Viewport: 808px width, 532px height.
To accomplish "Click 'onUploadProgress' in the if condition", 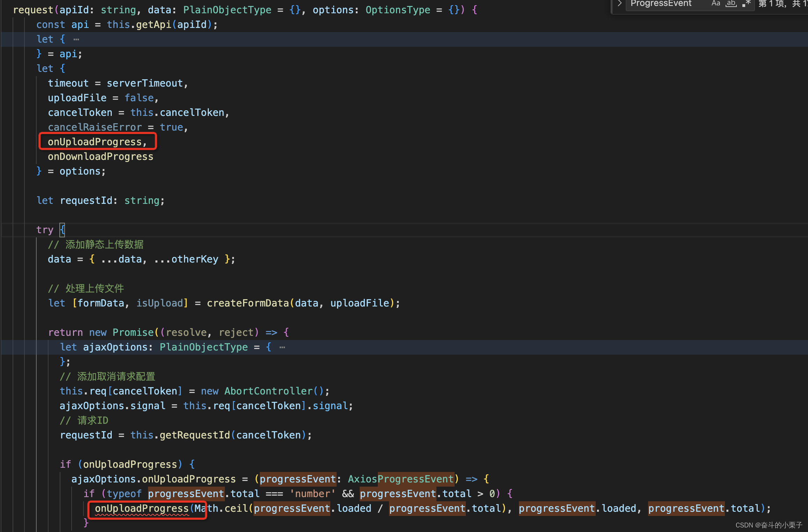I will (130, 465).
